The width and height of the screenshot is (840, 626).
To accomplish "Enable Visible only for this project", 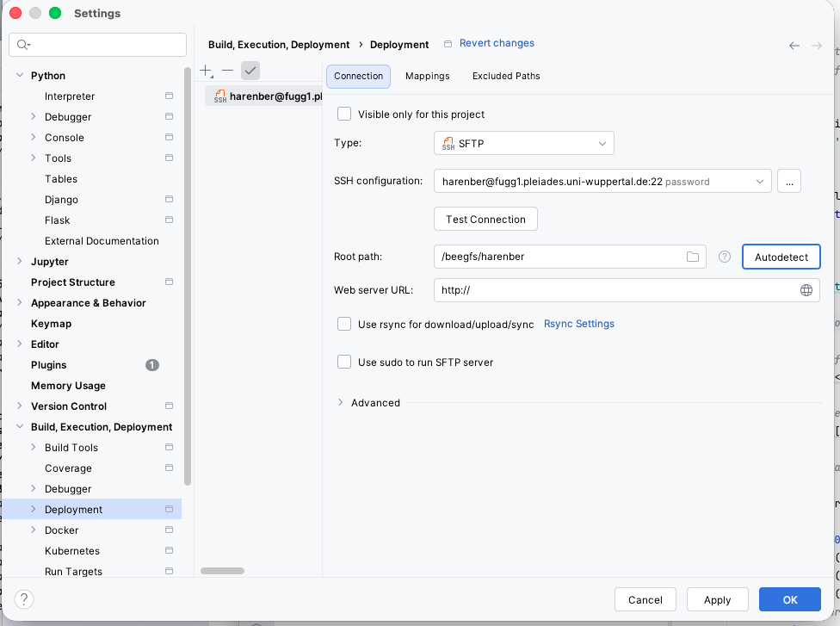I will (x=344, y=115).
